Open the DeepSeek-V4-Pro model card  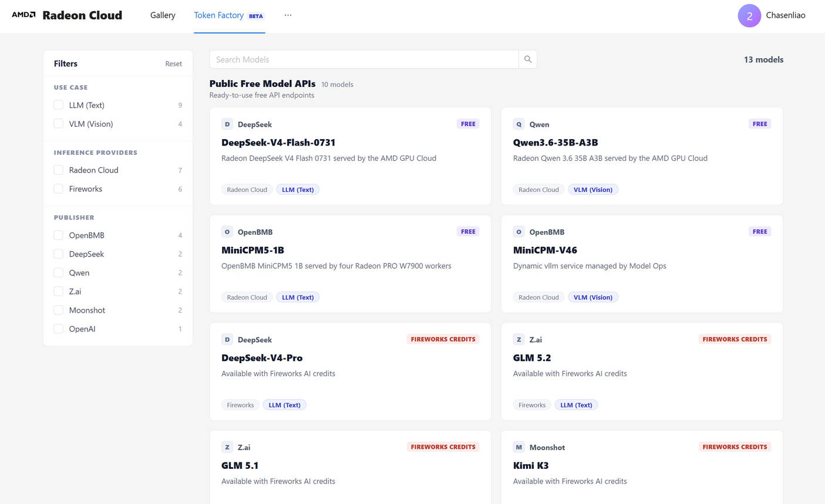[x=351, y=371]
